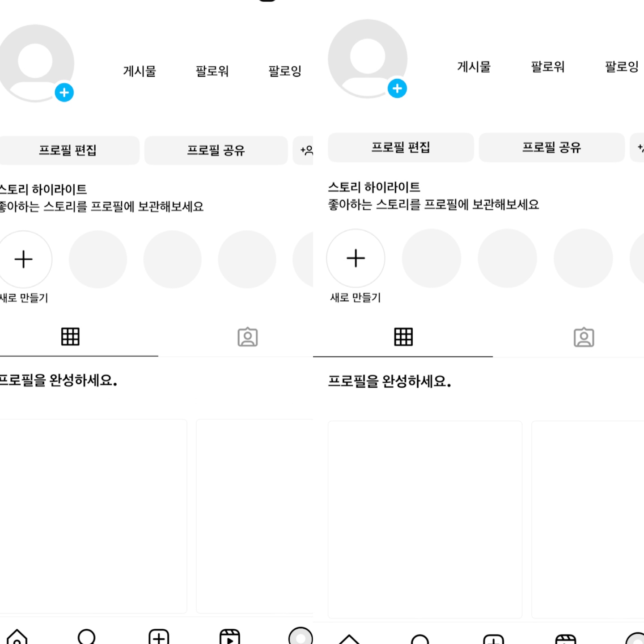This screenshot has width=644, height=644.
Task: Tap blue plus badge on left profile photo
Action: [64, 93]
